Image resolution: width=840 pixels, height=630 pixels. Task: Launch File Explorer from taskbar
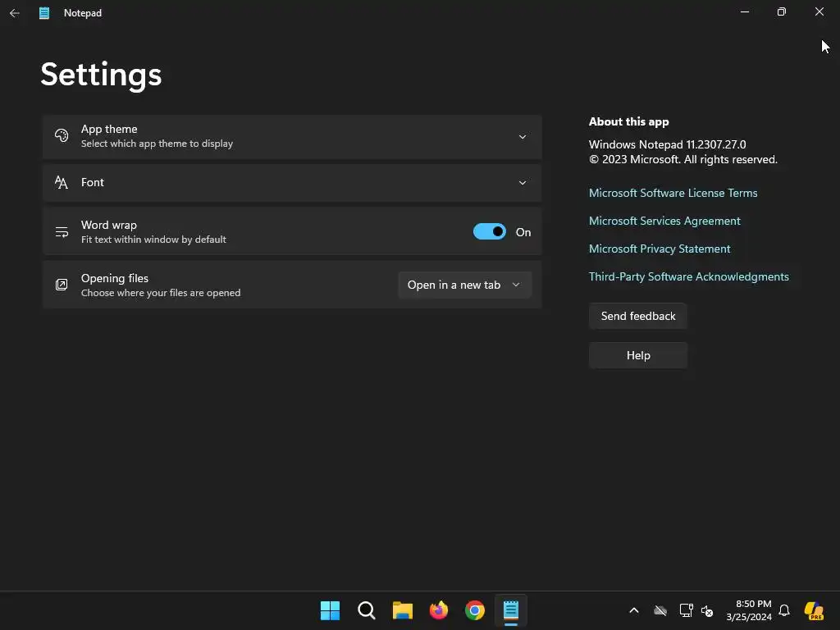pyautogui.click(x=402, y=610)
